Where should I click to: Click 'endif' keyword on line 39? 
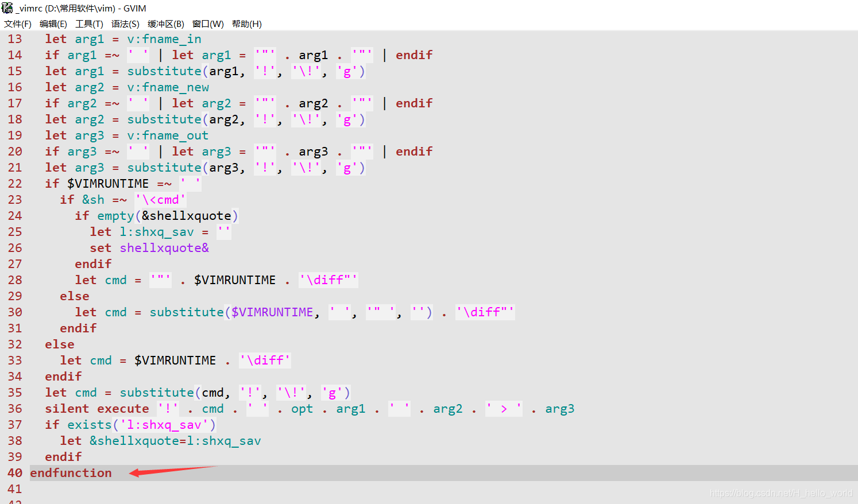[x=64, y=457]
